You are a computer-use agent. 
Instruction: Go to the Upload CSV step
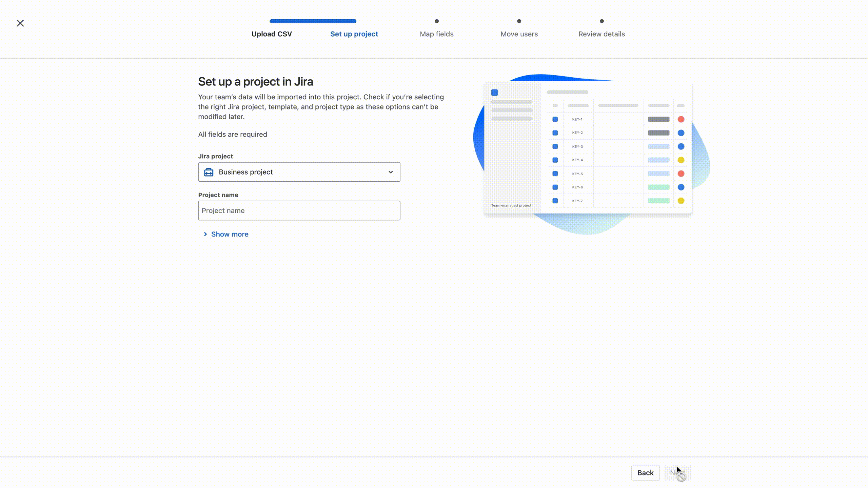(272, 34)
